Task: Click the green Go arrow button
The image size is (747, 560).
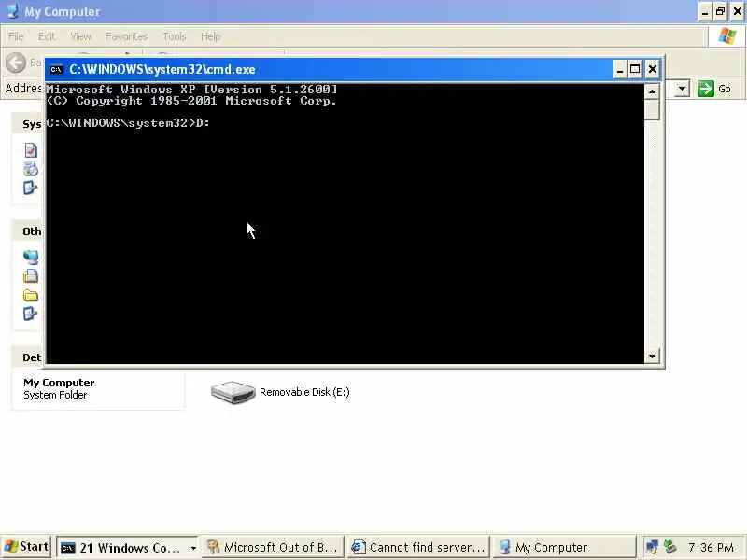Action: 706,89
